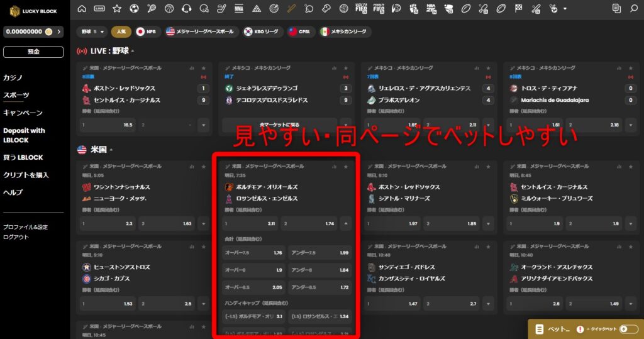Bet on オーバー7.5 at 1.76 odds
Viewport: 644px width, 339px height.
(x=253, y=253)
